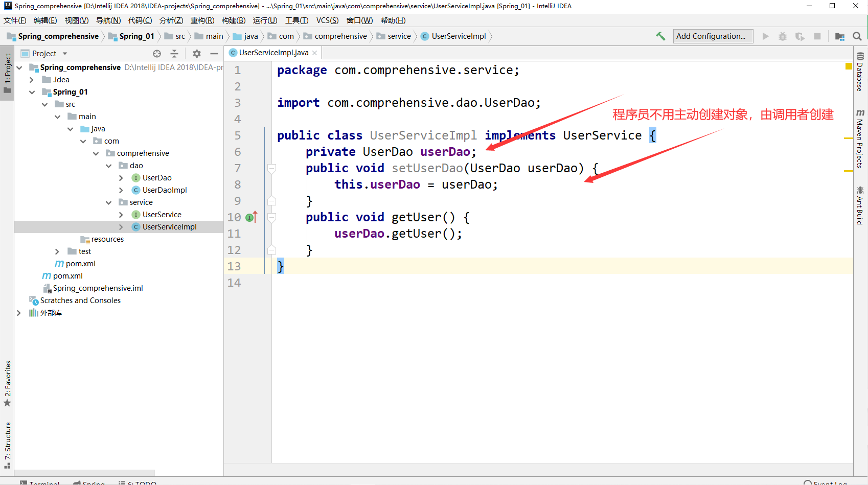This screenshot has width=868, height=485.
Task: Click the Add Configuration... button
Action: coord(713,36)
